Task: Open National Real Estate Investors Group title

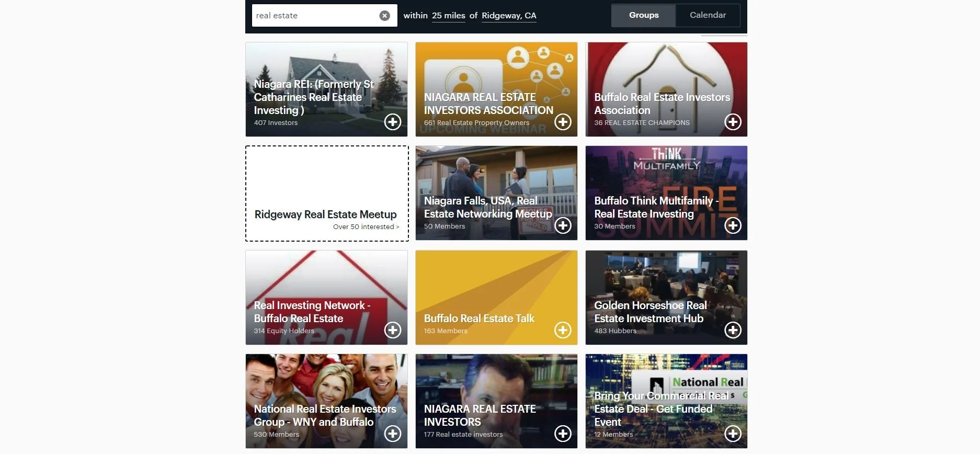Action: tap(325, 415)
